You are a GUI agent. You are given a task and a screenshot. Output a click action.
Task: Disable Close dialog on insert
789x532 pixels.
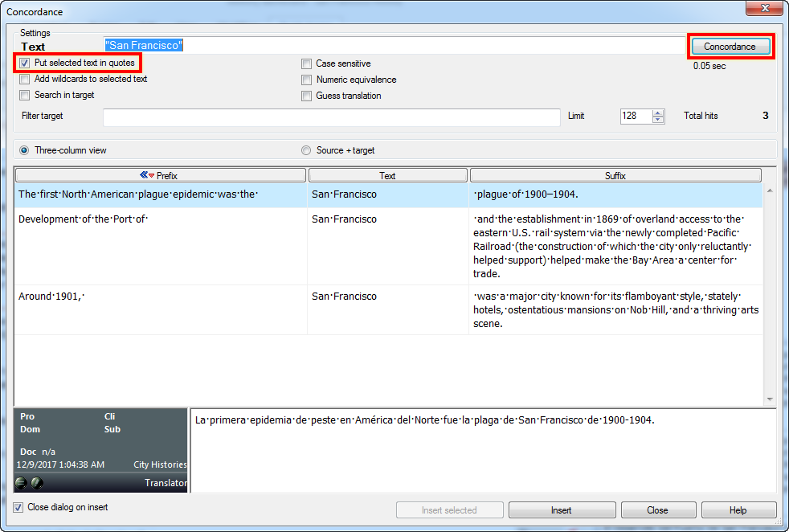[x=18, y=507]
